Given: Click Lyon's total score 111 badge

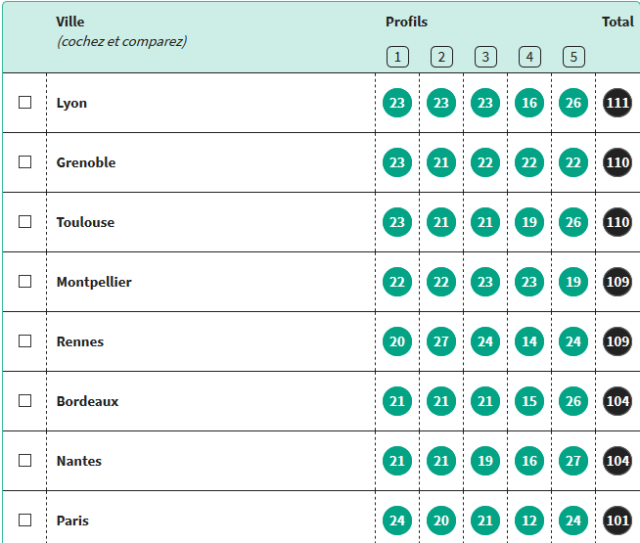Looking at the screenshot, I should pos(618,102).
